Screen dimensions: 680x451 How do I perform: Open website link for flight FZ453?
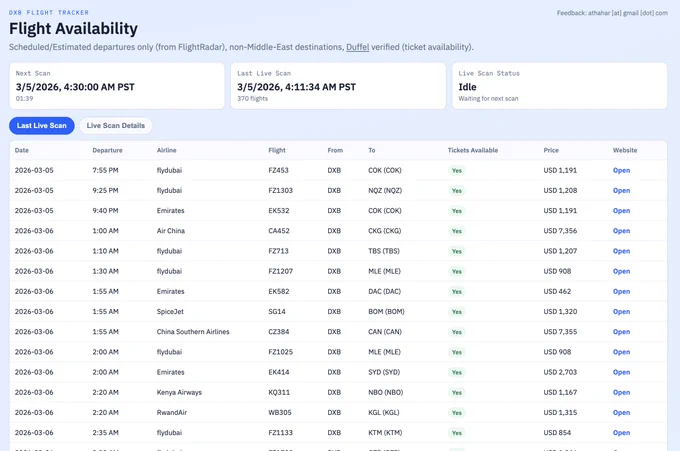(621, 170)
